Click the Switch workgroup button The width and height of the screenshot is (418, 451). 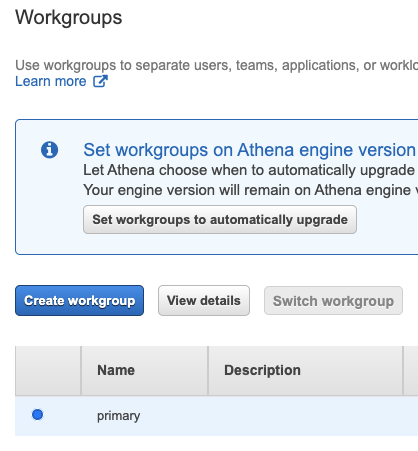click(333, 301)
